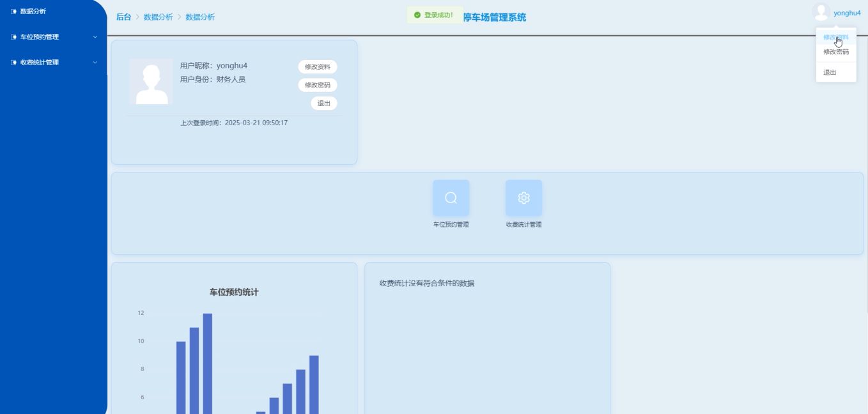868x414 pixels.
Task: Click the 修改密码 button in the user card
Action: pyautogui.click(x=318, y=85)
